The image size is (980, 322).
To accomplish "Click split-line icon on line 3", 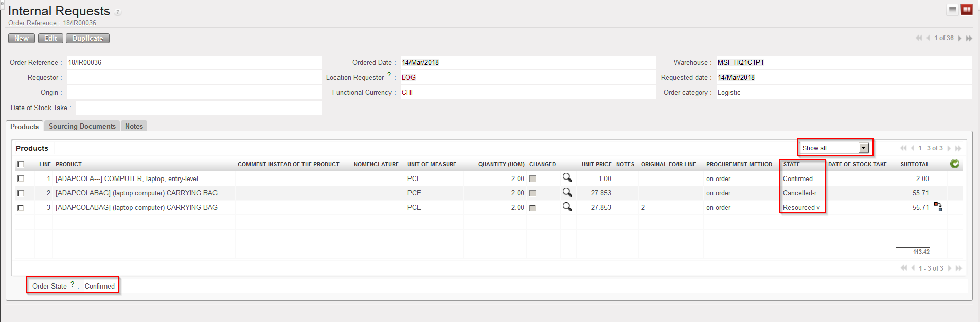I will coord(938,207).
